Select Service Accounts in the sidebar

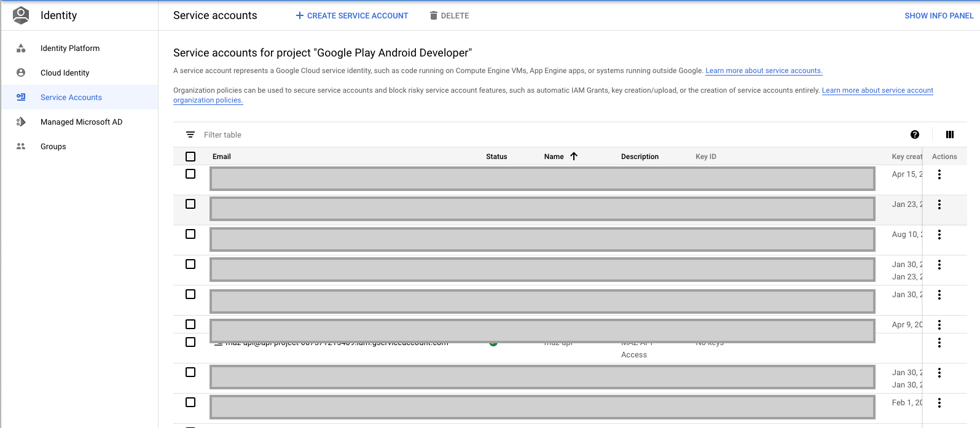point(79,97)
